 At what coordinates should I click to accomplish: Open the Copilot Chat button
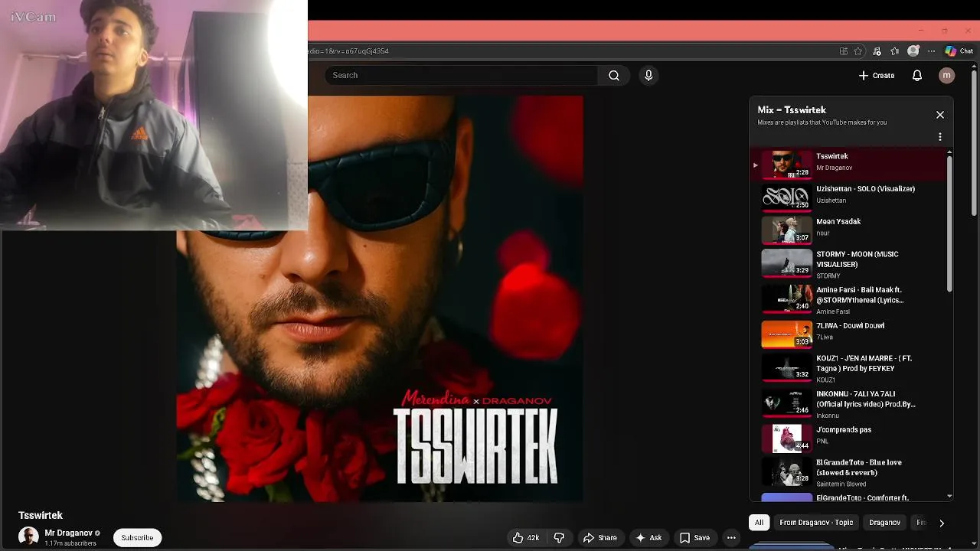pos(959,51)
